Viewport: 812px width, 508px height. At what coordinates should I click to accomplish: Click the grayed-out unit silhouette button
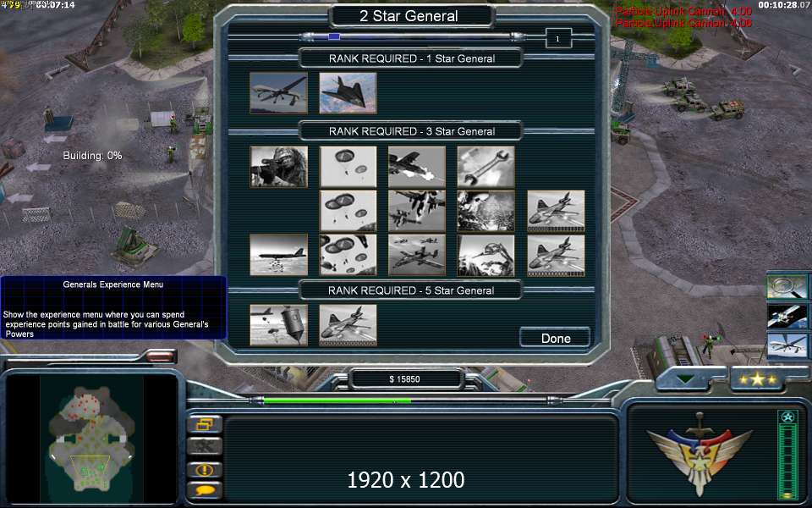point(205,446)
